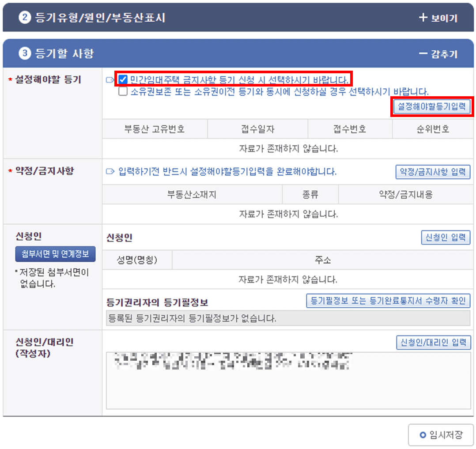Click 접수번호 column header
This screenshot has height=449, width=476.
click(350, 129)
